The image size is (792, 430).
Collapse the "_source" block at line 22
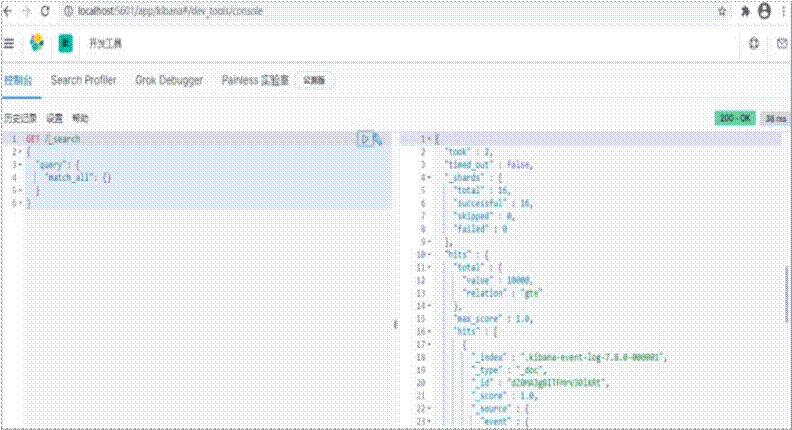pyautogui.click(x=430, y=409)
